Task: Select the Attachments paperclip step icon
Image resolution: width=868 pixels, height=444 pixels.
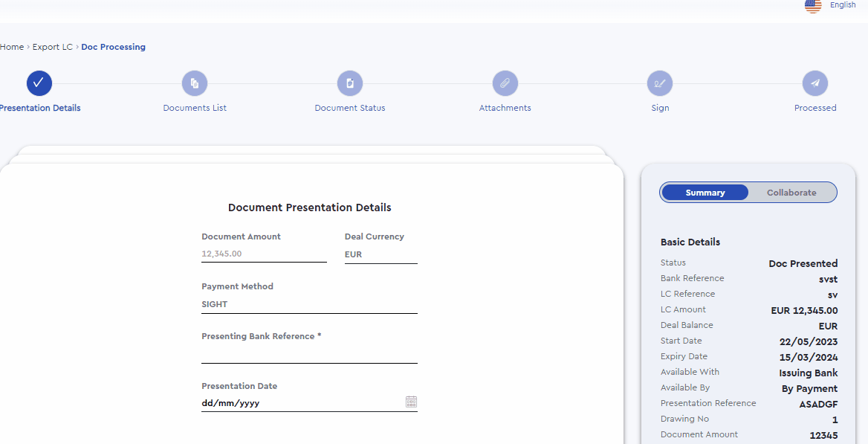Action: pyautogui.click(x=505, y=84)
